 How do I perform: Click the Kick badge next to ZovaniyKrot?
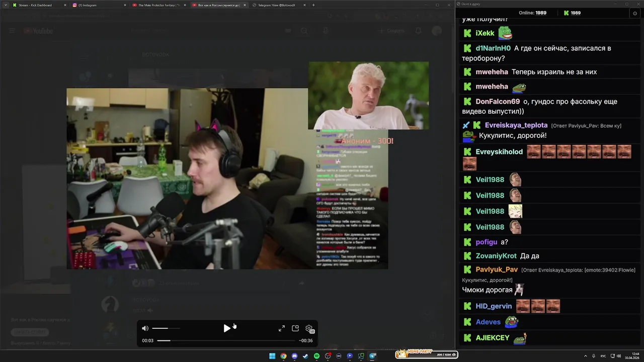coord(467,256)
